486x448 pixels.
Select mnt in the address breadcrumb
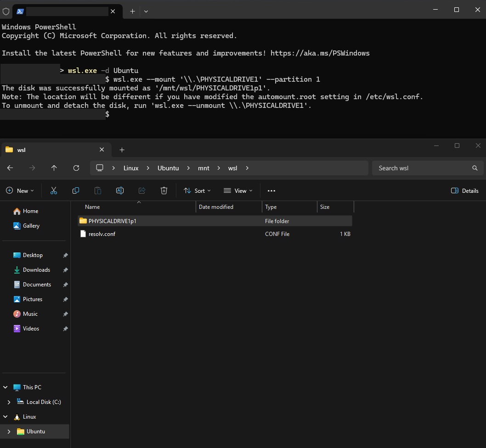click(x=203, y=168)
